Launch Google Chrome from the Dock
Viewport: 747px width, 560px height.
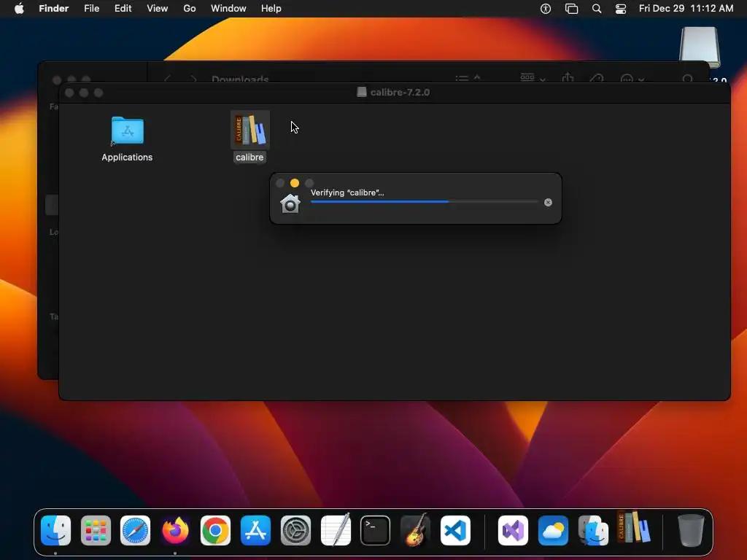tap(215, 530)
